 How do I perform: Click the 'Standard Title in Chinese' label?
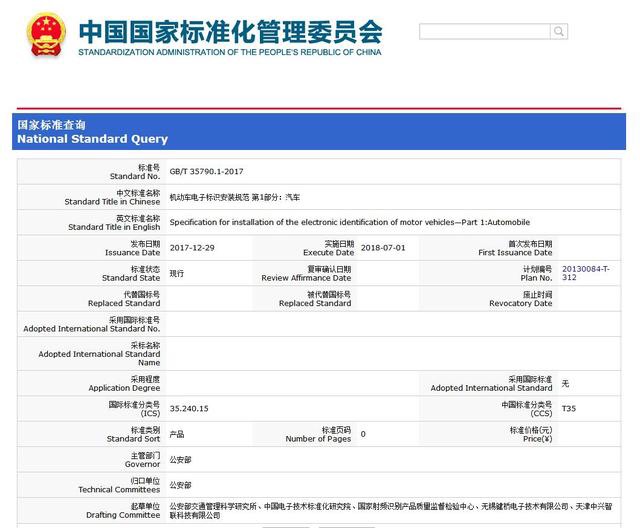click(x=112, y=202)
